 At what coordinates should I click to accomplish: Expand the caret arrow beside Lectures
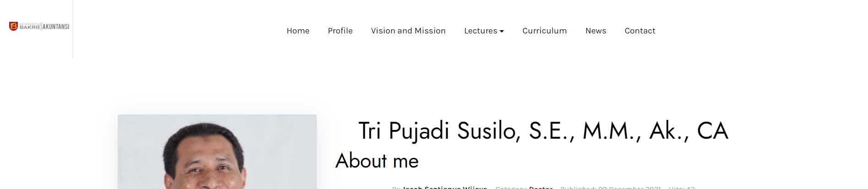pyautogui.click(x=502, y=31)
